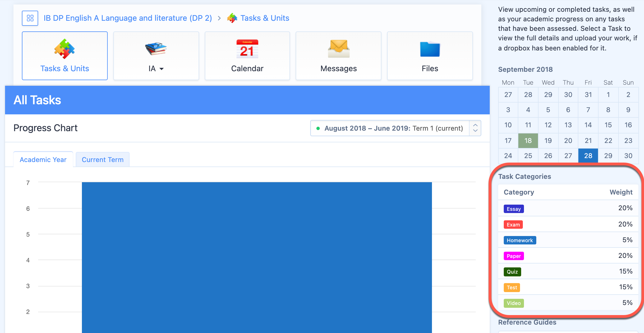The image size is (644, 333).
Task: Open the Calendar label
Action: click(x=247, y=68)
